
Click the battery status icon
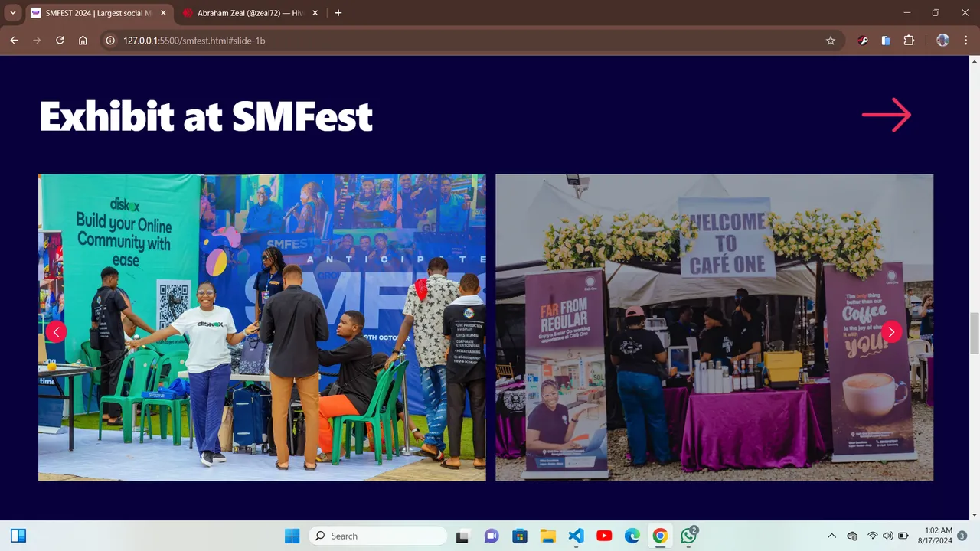point(903,536)
